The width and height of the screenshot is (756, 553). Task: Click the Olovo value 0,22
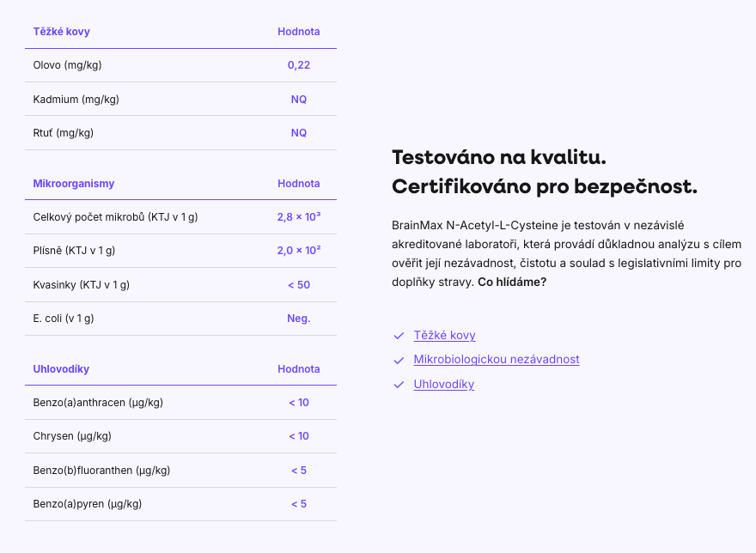pos(298,65)
